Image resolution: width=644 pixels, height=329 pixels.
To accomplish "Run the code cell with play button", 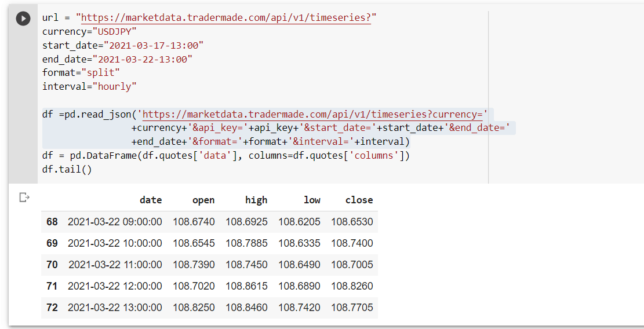I will tap(23, 19).
